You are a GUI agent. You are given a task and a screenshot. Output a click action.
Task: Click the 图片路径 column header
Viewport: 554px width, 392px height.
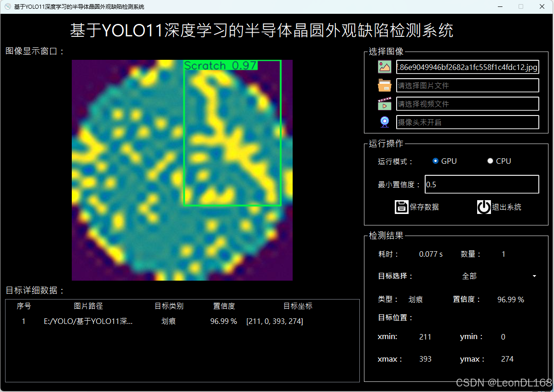tap(88, 306)
